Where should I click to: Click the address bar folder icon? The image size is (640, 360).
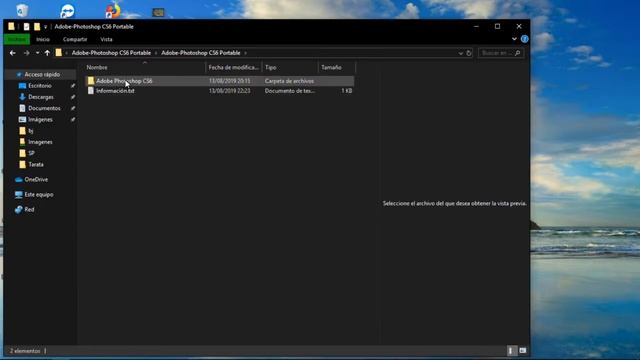(x=59, y=53)
